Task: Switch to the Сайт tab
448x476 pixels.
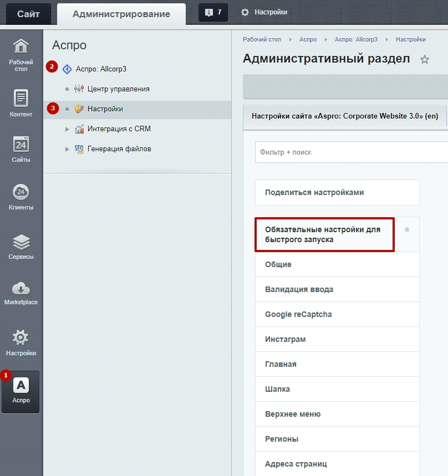Action: pyautogui.click(x=28, y=14)
